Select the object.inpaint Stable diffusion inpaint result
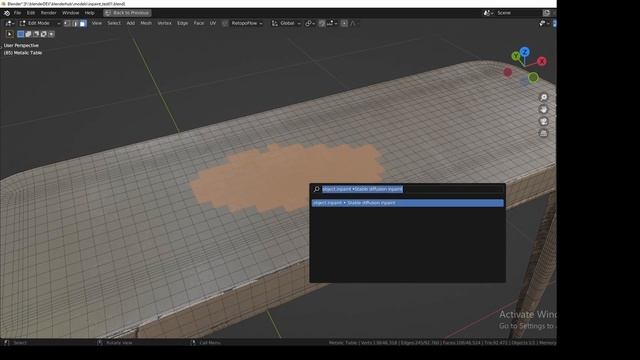The image size is (640, 360). coord(408,203)
